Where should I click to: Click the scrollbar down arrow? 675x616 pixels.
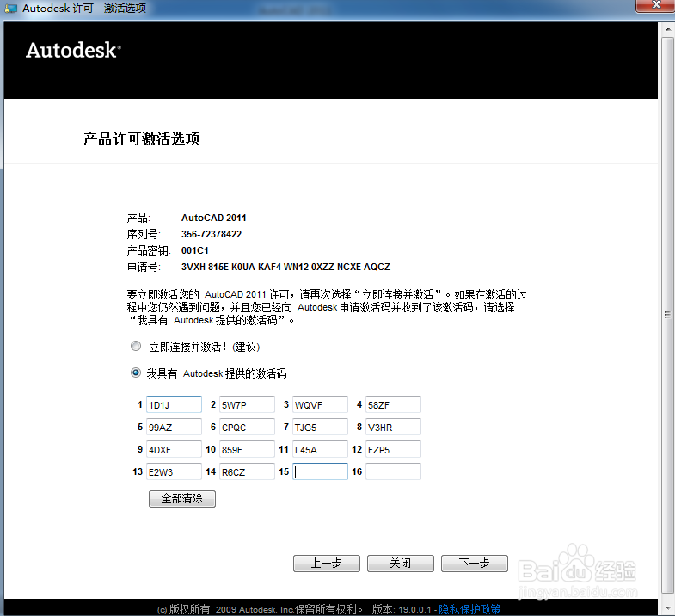click(x=667, y=607)
